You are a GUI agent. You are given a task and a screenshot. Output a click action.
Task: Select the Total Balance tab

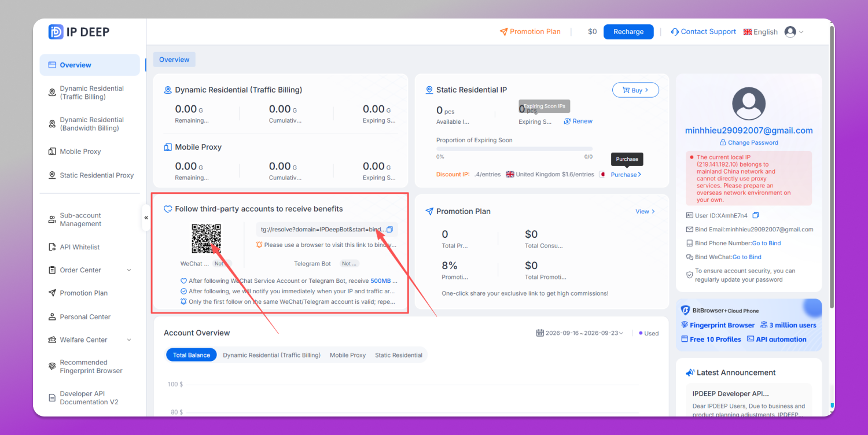click(192, 355)
